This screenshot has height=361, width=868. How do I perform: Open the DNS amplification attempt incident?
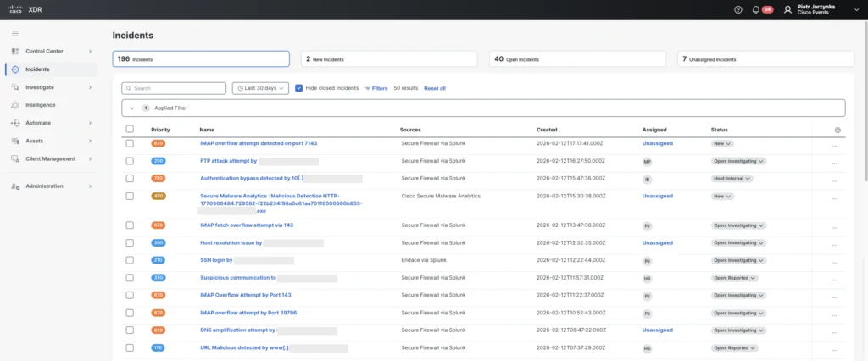click(237, 330)
